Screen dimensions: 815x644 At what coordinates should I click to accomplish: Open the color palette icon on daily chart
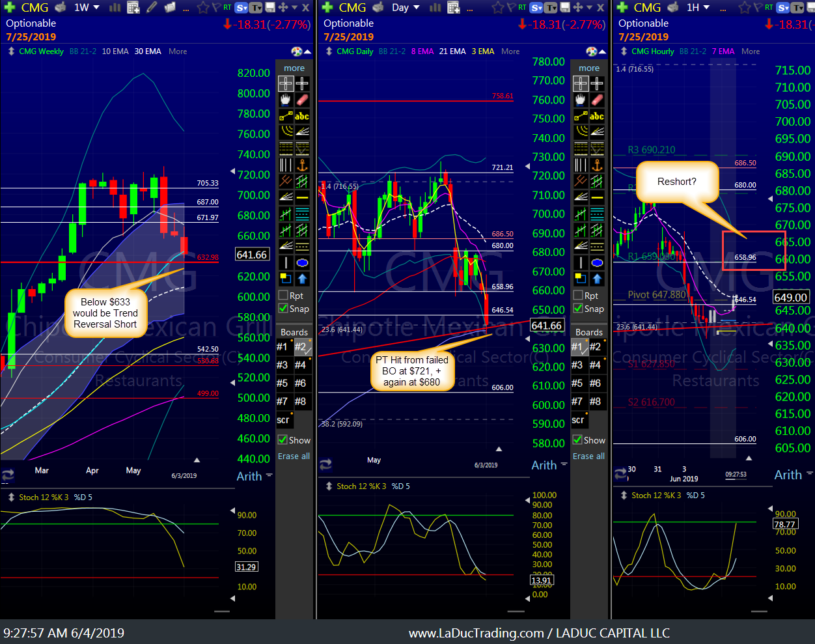point(591,51)
